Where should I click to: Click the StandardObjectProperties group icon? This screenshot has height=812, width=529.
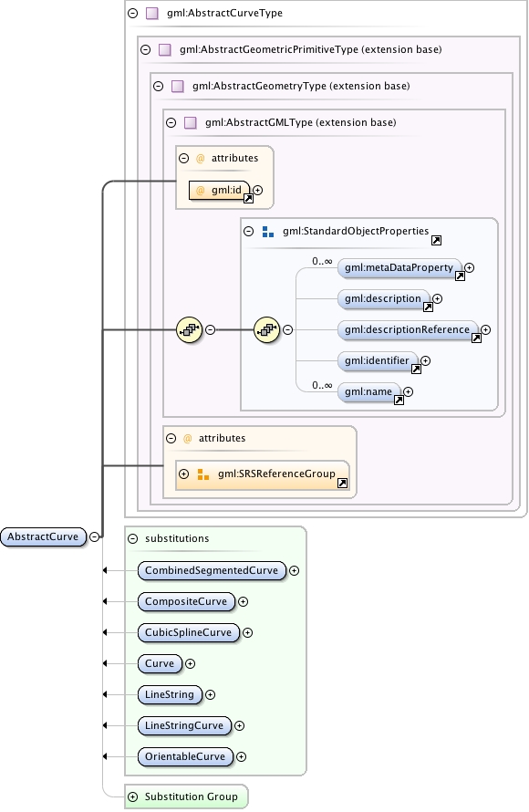268,232
